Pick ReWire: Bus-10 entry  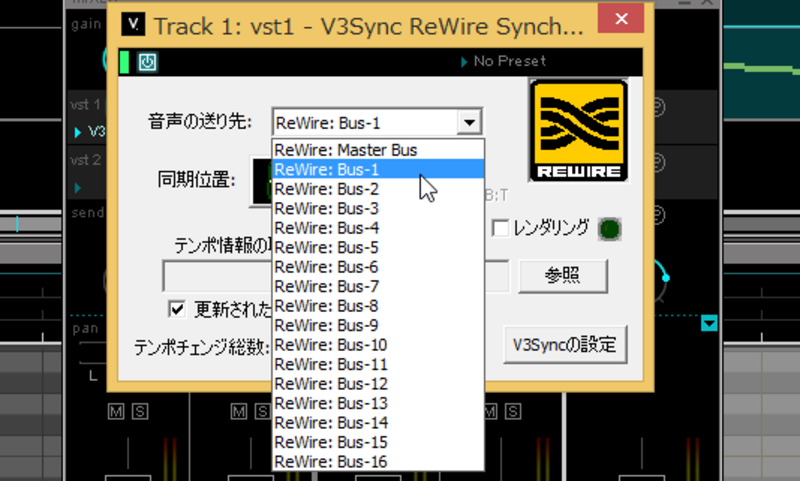(x=378, y=345)
